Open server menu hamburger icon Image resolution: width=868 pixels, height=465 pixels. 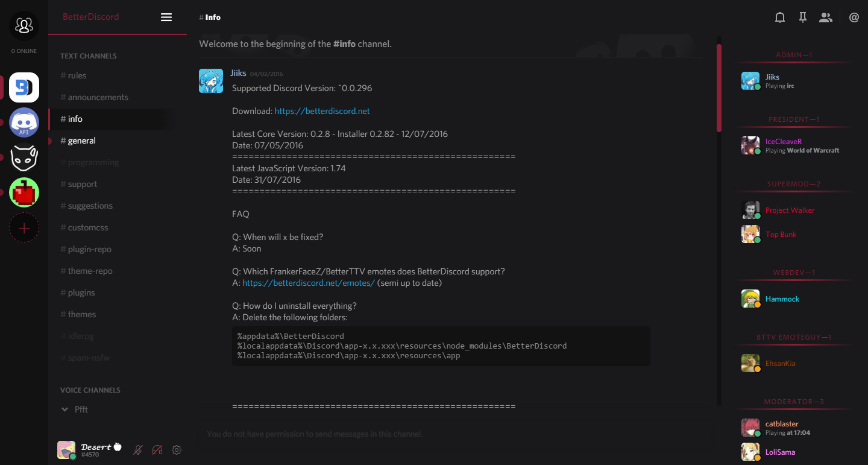point(166,17)
